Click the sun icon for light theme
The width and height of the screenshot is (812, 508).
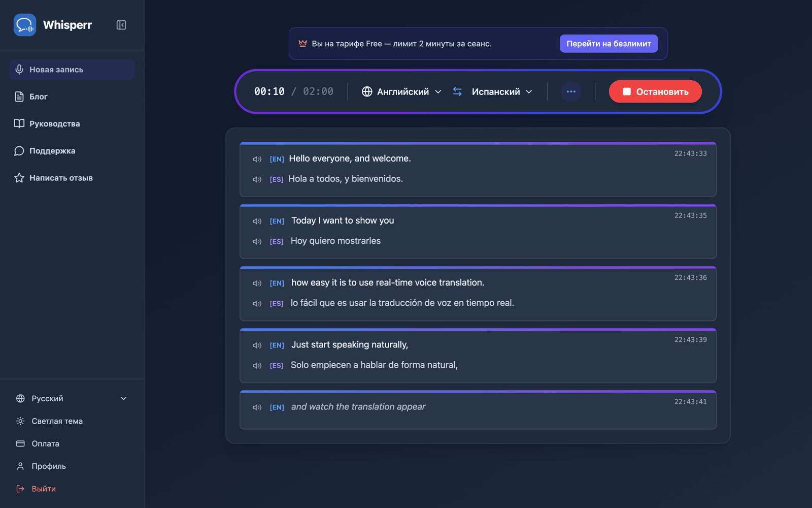[20, 421]
